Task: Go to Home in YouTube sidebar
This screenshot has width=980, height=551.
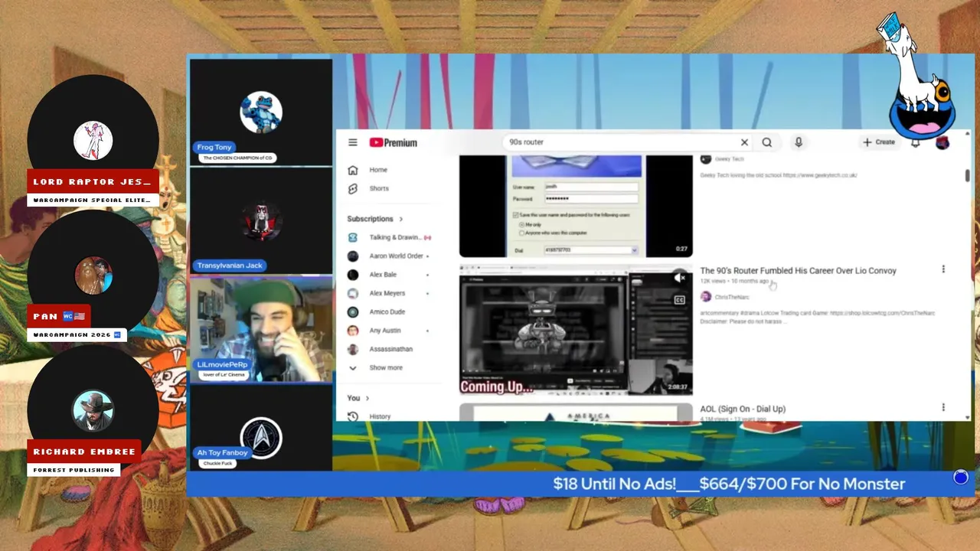Action: [379, 170]
